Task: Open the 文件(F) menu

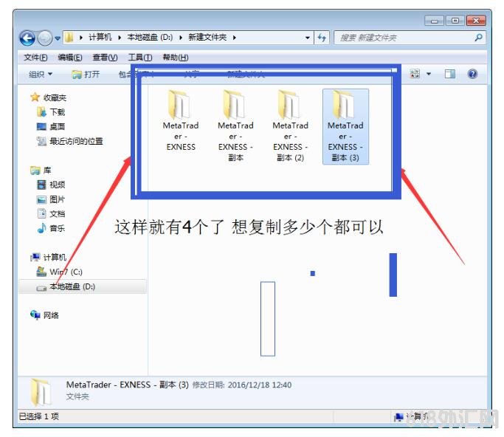Action: click(35, 58)
